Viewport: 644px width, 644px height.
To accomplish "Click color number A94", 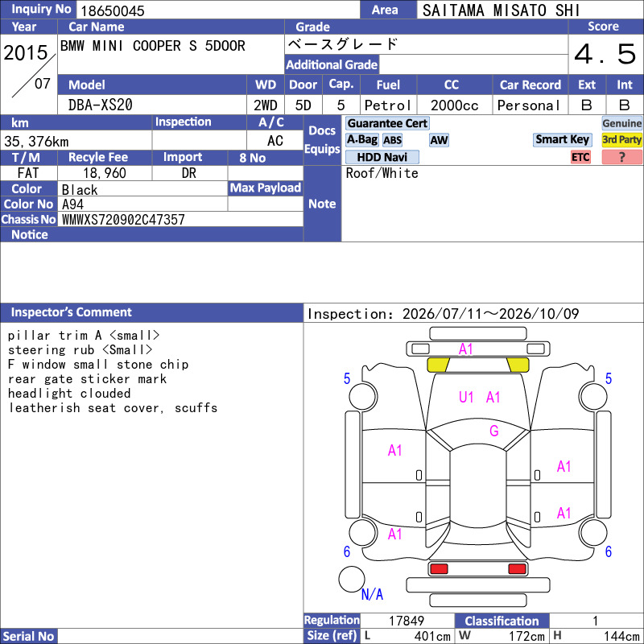I will (x=72, y=204).
